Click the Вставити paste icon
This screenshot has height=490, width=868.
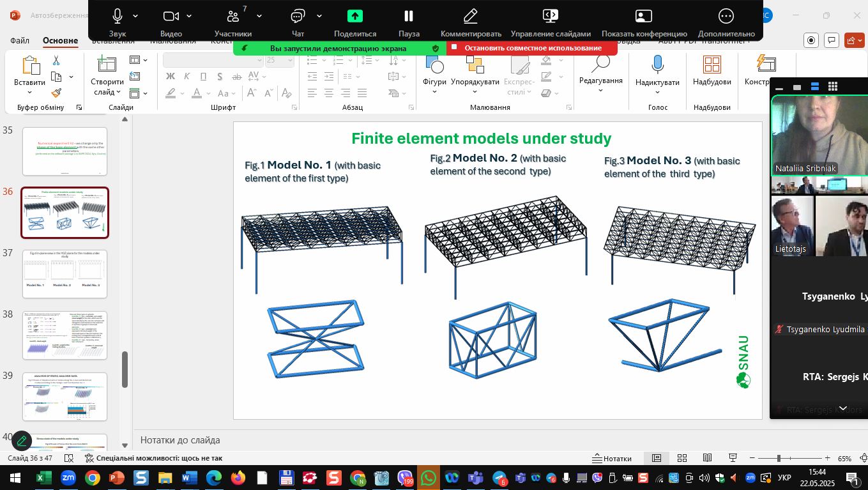29,66
